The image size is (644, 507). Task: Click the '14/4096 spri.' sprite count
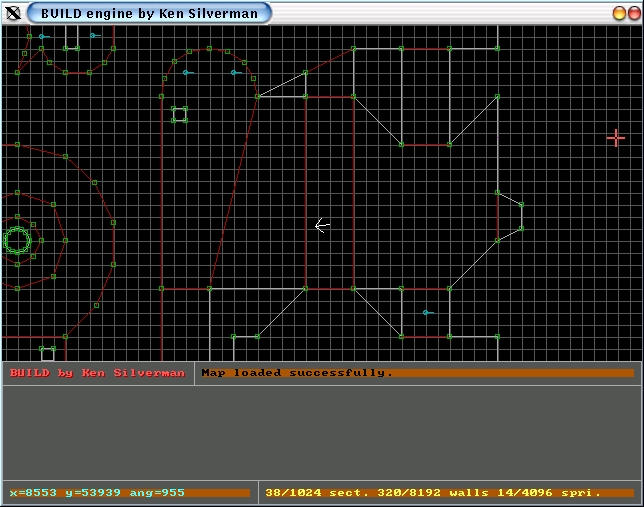pyautogui.click(x=549, y=492)
